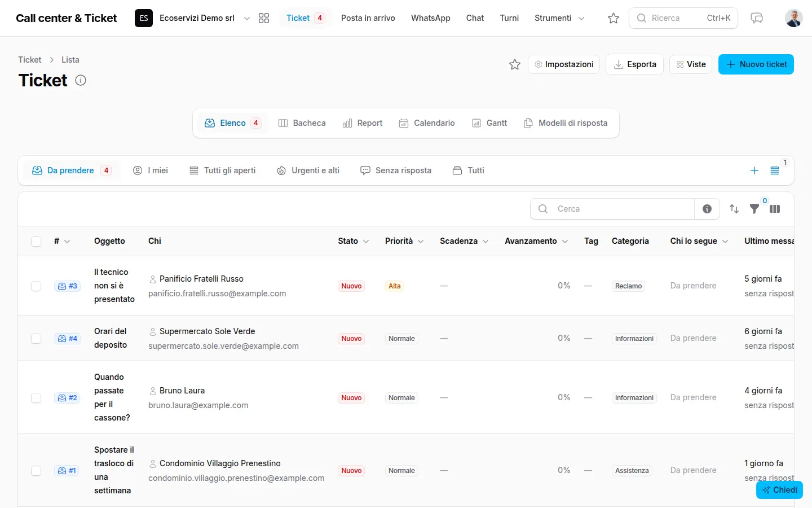Screen dimensions: 812x508
Task: Tick the select-all checkbox in the table header
Action: pyautogui.click(x=36, y=242)
